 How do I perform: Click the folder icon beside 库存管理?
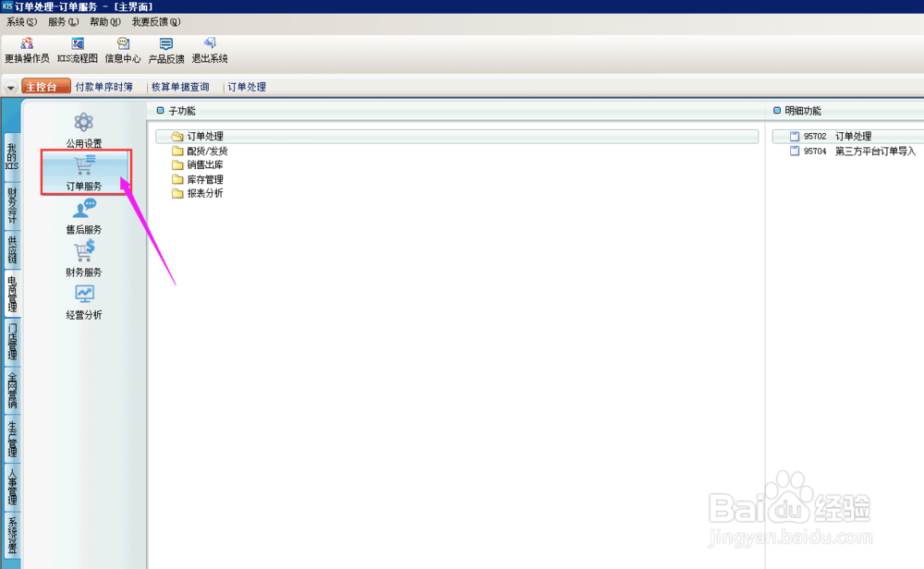(x=177, y=179)
